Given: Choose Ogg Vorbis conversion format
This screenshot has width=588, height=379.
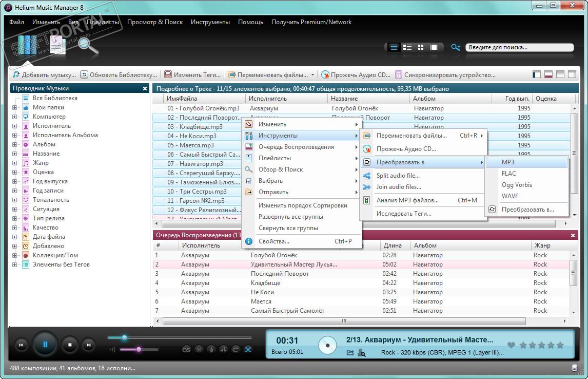Looking at the screenshot, I should [526, 185].
